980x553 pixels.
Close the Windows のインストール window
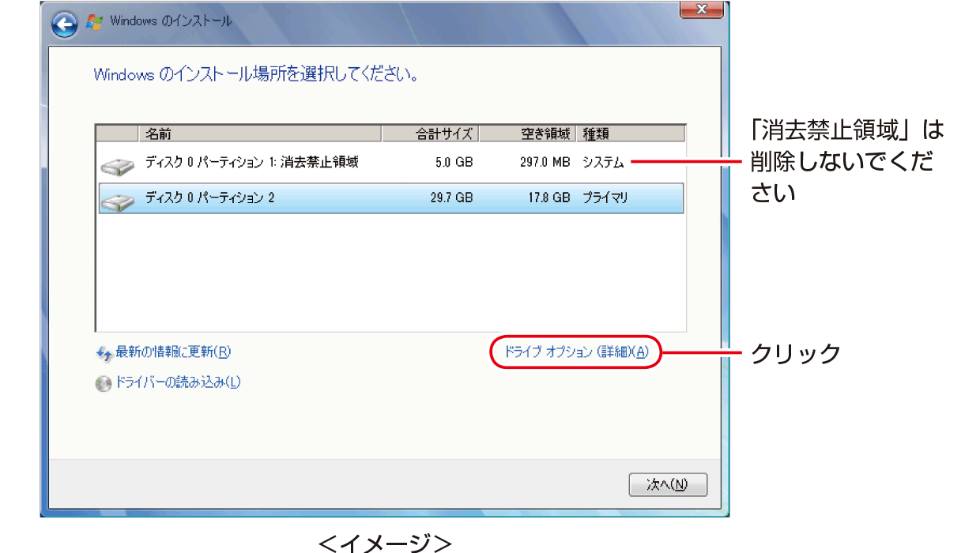tap(702, 9)
